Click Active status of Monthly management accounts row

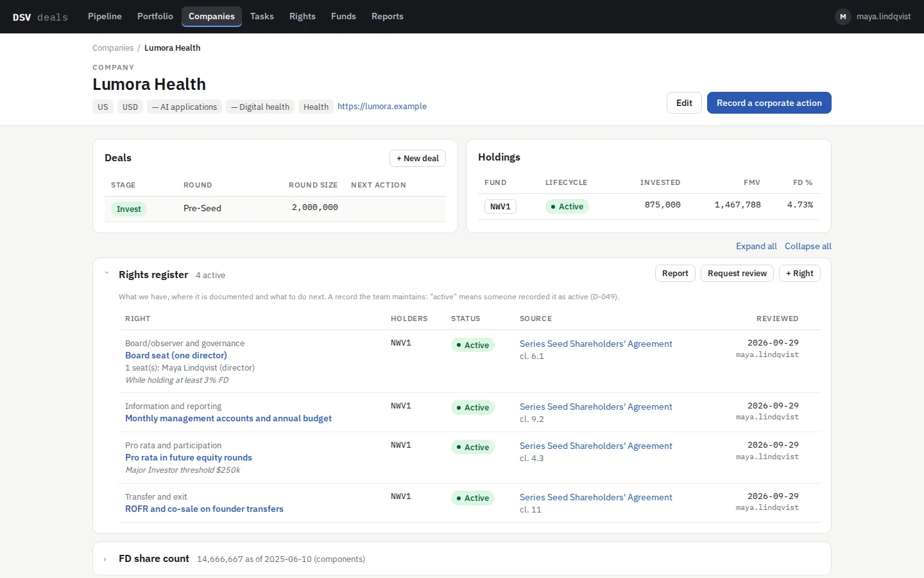point(473,408)
